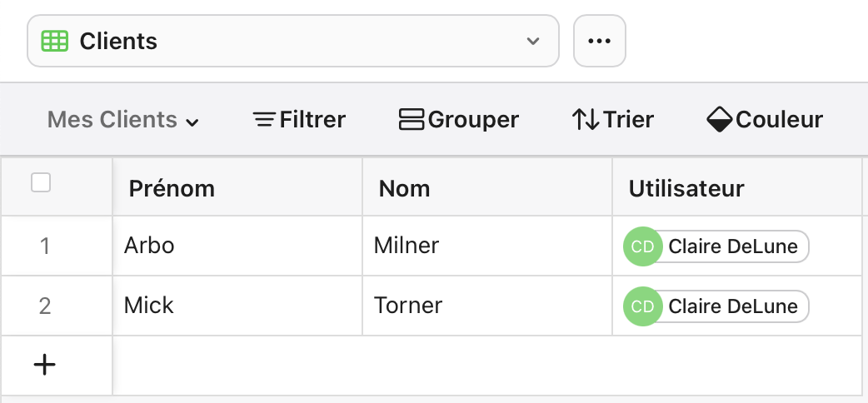Select row number 2

tap(45, 306)
